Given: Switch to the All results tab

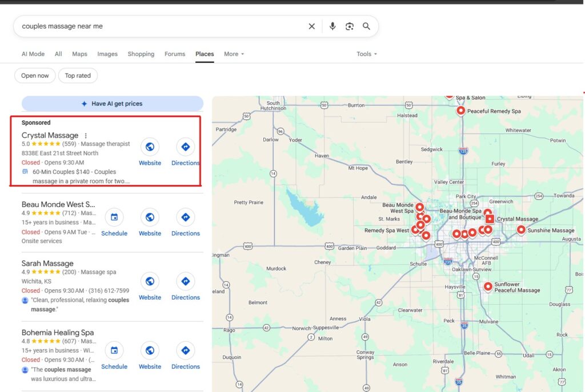Looking at the screenshot, I should (x=58, y=54).
